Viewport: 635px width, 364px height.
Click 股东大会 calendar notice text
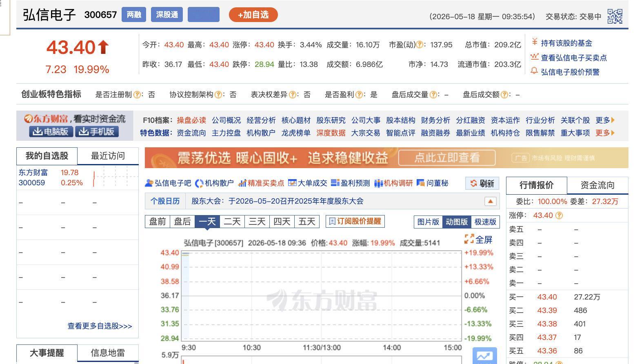coord(278,201)
